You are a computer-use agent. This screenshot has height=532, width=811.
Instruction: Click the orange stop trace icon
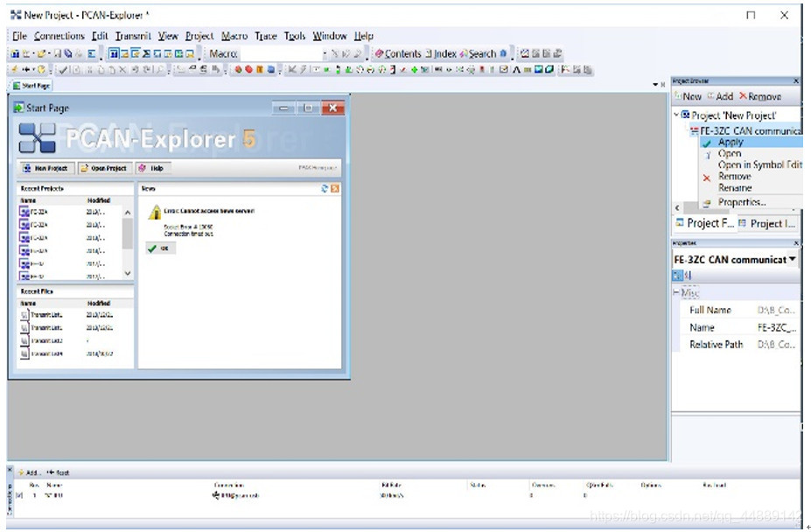tap(260, 69)
